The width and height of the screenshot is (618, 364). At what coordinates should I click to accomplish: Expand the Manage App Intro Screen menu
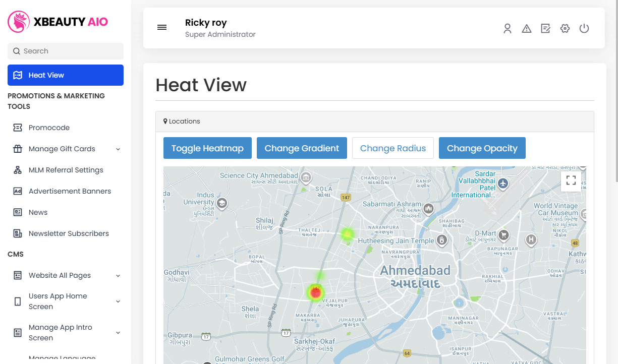click(118, 333)
